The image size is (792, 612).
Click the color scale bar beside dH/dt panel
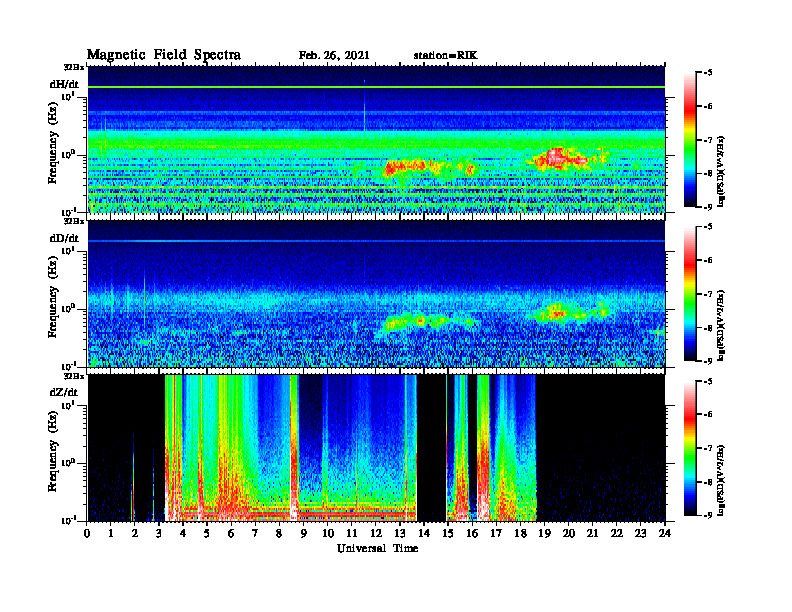click(690, 140)
